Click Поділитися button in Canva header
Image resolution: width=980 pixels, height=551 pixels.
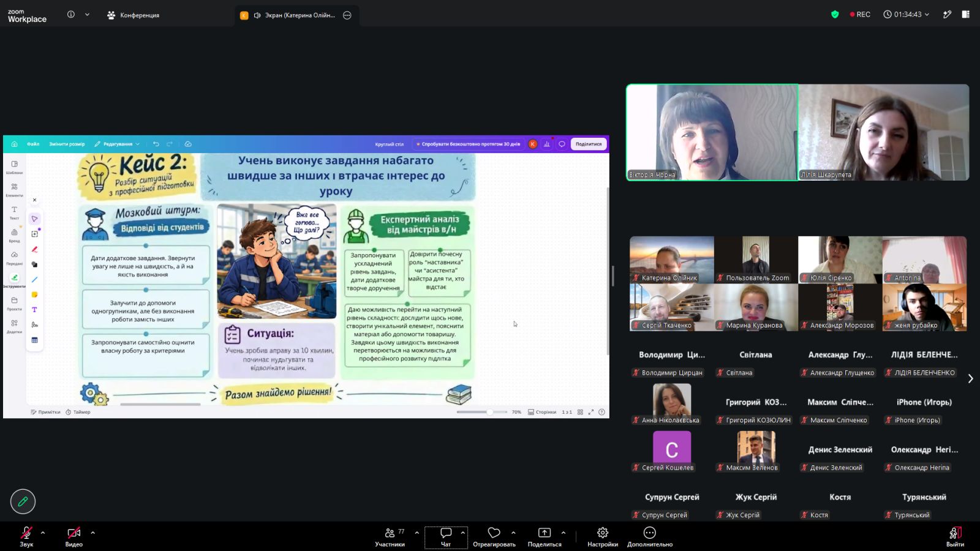click(589, 144)
